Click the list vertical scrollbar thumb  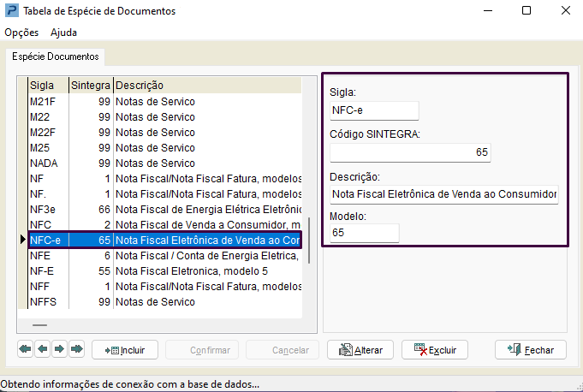click(309, 241)
